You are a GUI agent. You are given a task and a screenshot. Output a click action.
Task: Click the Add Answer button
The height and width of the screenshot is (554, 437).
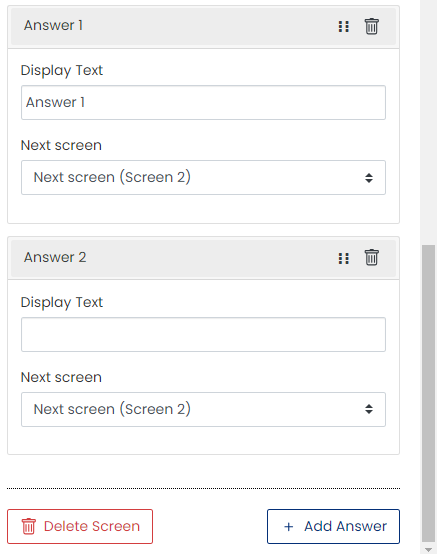(333, 526)
